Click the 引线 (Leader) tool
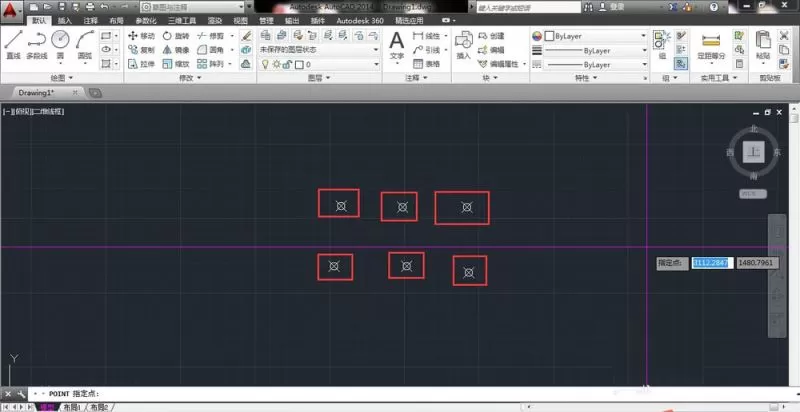 point(426,50)
